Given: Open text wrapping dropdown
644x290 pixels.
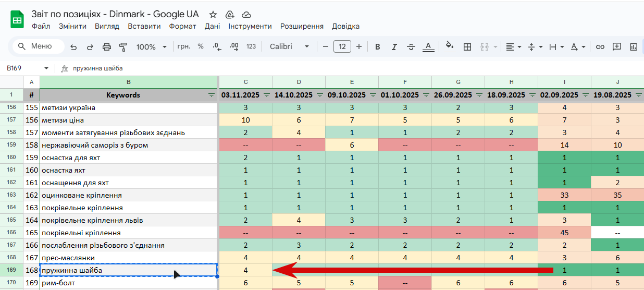Looking at the screenshot, I should (x=556, y=47).
